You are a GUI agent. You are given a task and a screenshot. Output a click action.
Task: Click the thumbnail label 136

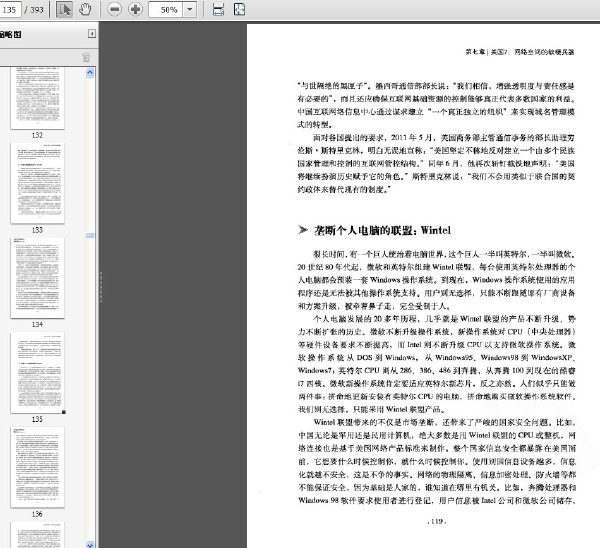(37, 514)
